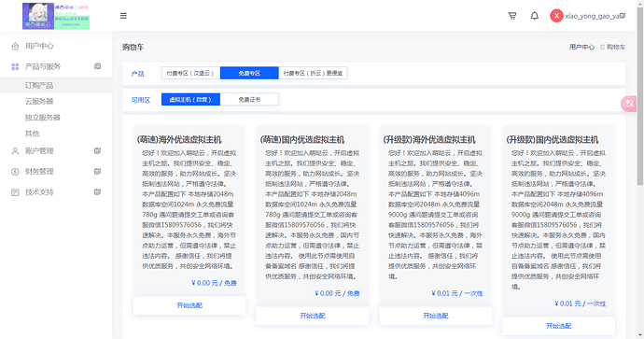Click 开始选配 for (萌速)国内优选虚拟主机
The height and width of the screenshot is (339, 644).
pyautogui.click(x=313, y=316)
